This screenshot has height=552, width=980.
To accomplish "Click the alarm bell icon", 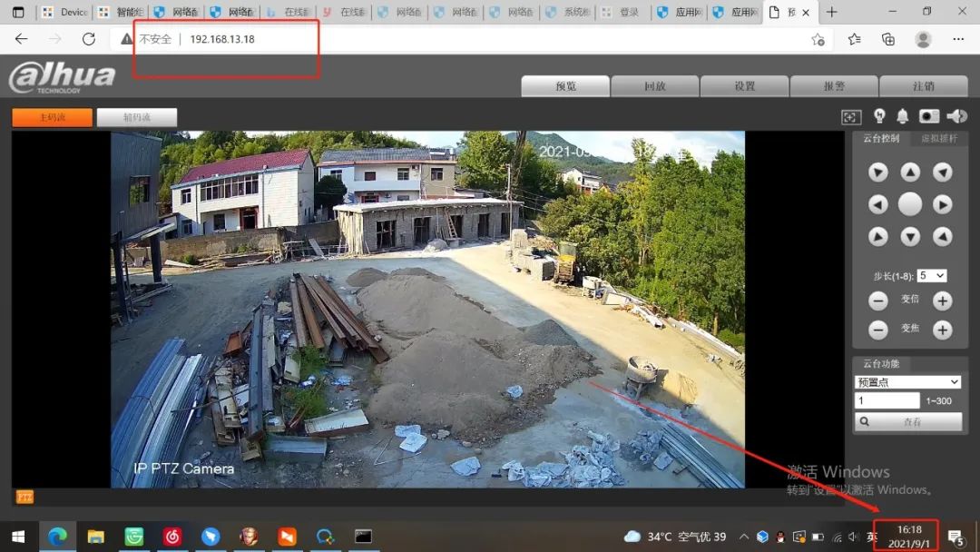I will point(903,116).
